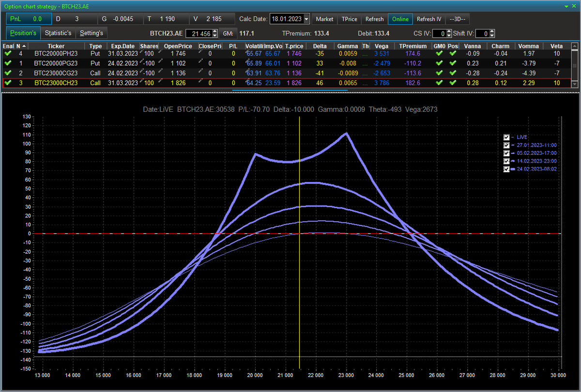The image size is (581, 392).
Task: Click the Volatility edit pencil for BTC23000CG23
Action: (248, 71)
